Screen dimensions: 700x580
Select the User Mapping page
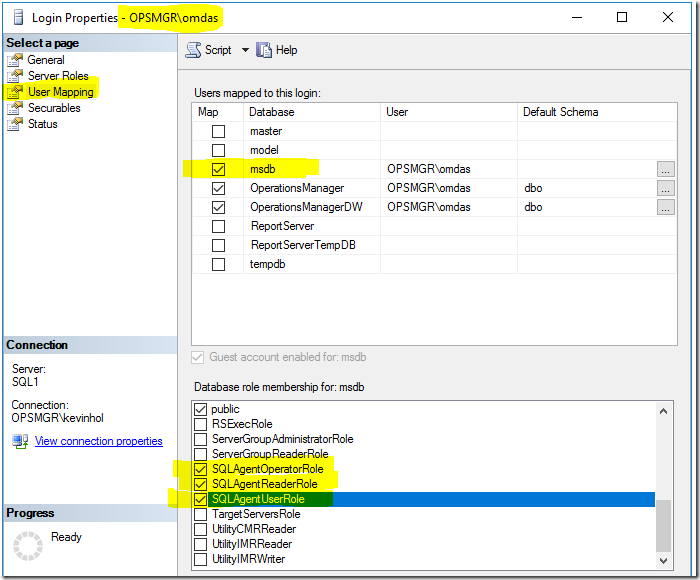pos(61,92)
